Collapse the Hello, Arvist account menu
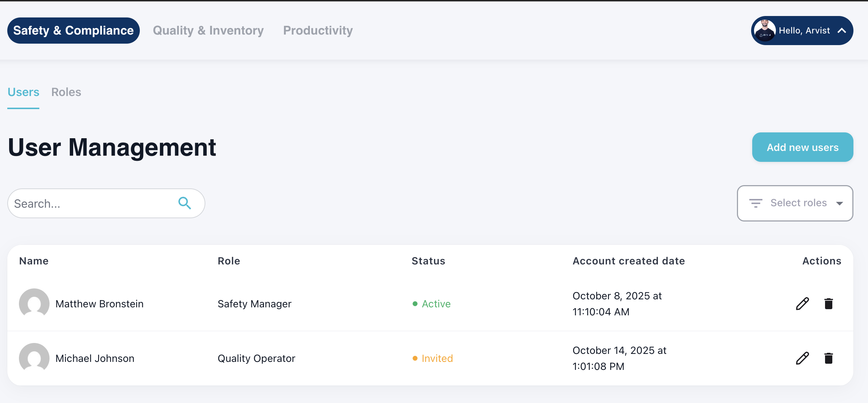868x403 pixels. point(842,31)
